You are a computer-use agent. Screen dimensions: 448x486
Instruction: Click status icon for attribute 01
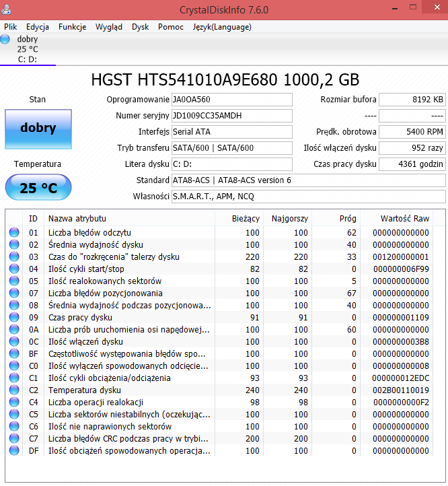coord(14,232)
